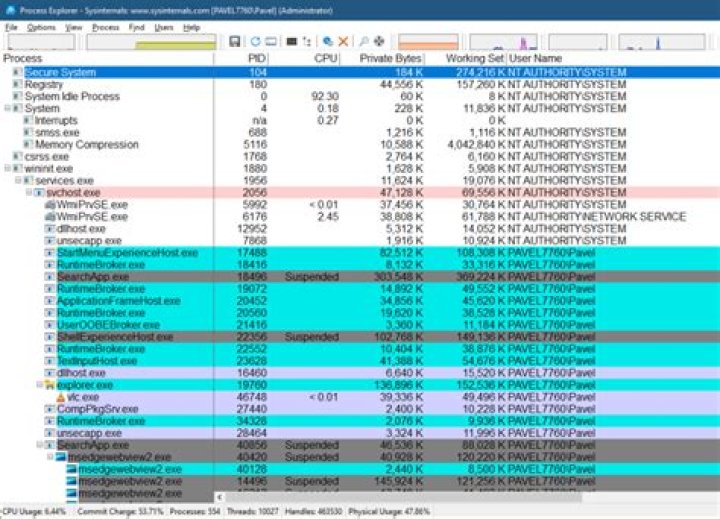Click the 'CPU Usage: 6.44%' status bar entry

pos(34,511)
